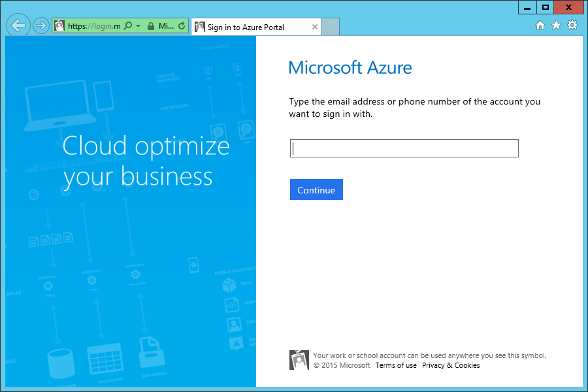Click the site favicon in the address bar
The height and width of the screenshot is (392, 588).
click(59, 26)
